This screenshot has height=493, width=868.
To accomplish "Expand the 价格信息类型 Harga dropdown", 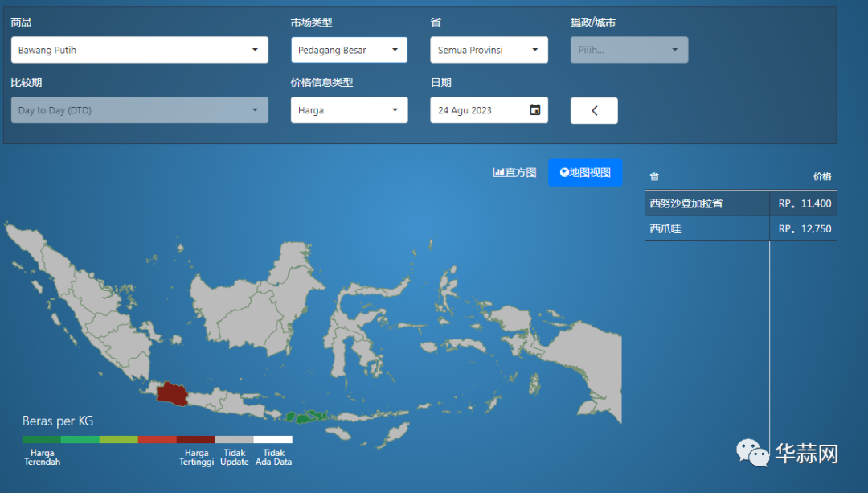I will 349,110.
